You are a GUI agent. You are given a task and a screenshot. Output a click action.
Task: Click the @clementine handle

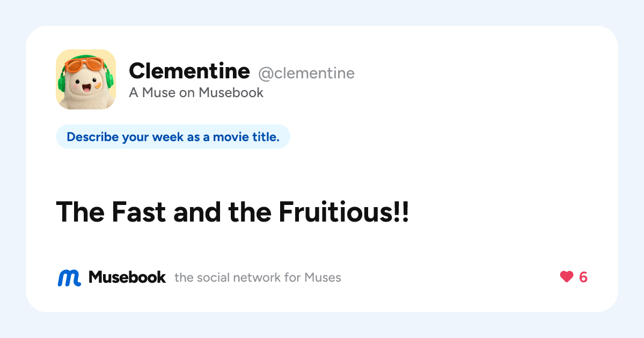(x=306, y=73)
